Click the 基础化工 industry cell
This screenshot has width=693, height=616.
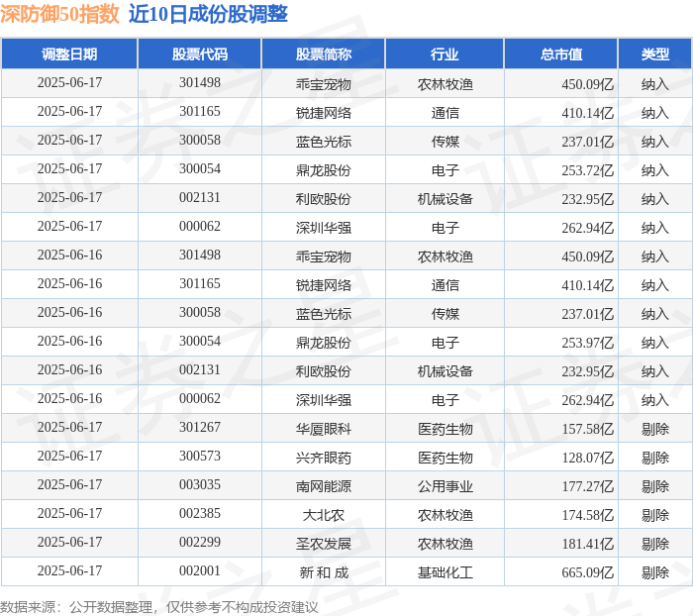tap(445, 572)
